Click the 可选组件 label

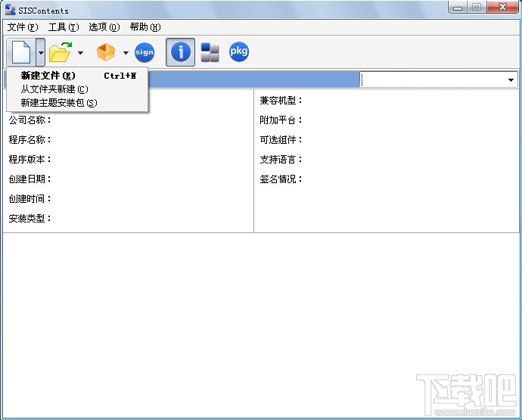click(x=281, y=140)
